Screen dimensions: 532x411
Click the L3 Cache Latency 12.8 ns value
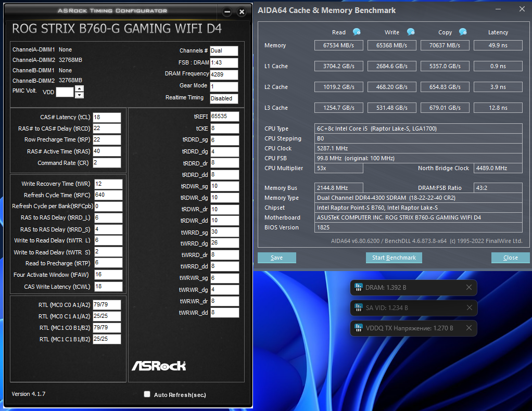(498, 108)
